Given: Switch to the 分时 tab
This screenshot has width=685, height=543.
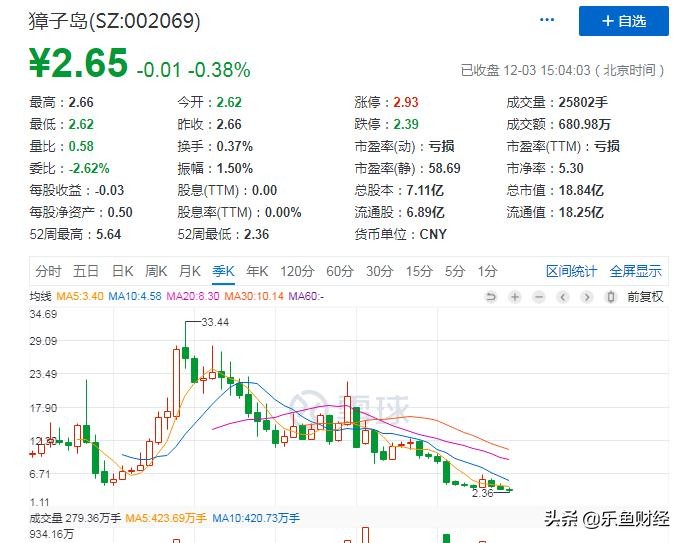Looking at the screenshot, I should pyautogui.click(x=48, y=271).
